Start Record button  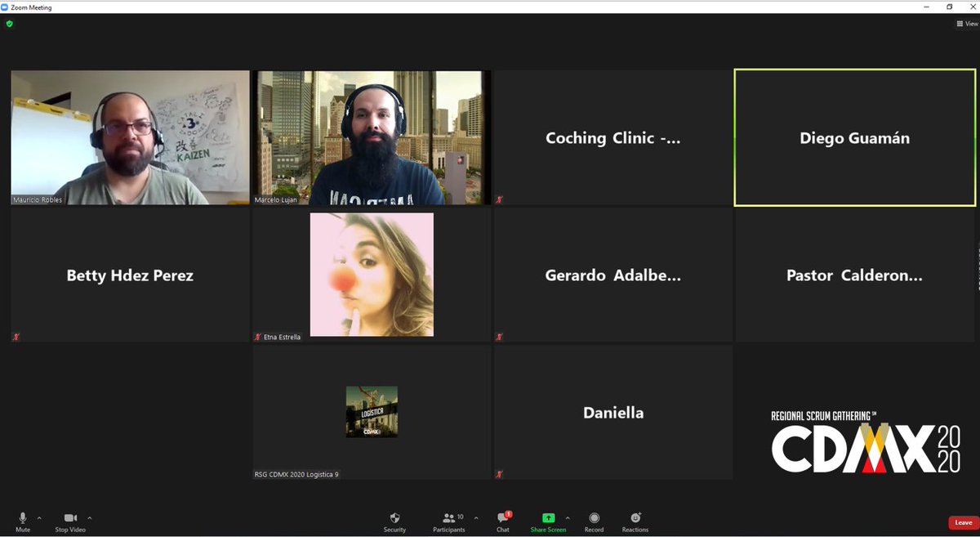pos(594,522)
